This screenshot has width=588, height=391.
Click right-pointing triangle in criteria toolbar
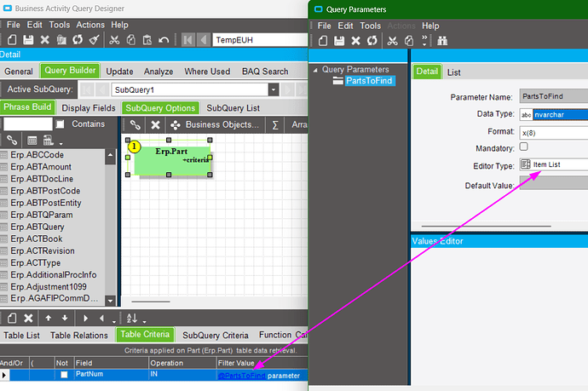pyautogui.click(x=85, y=319)
